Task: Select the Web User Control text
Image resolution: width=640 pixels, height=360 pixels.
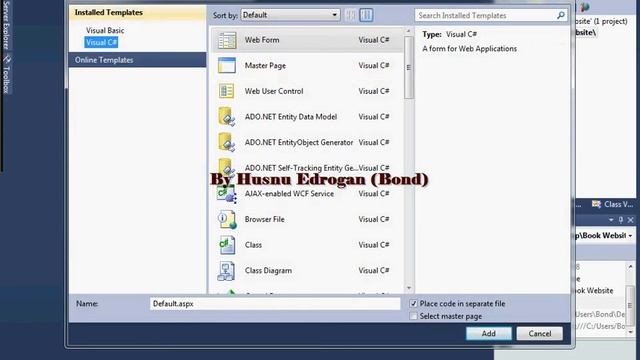Action: [x=274, y=91]
